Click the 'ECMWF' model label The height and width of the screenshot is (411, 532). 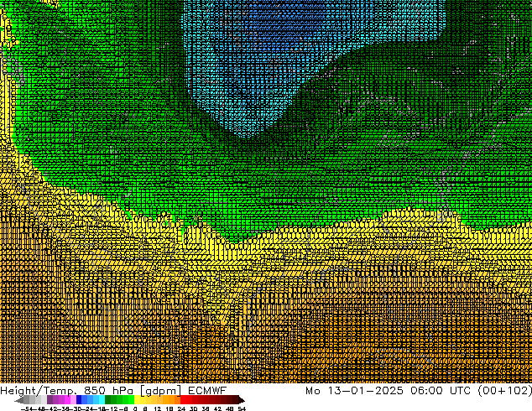[207, 391]
